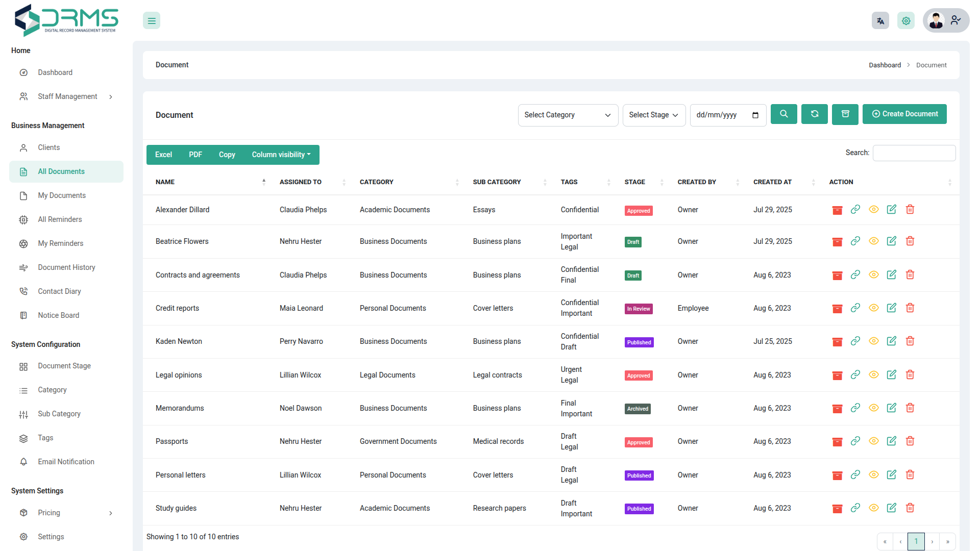The width and height of the screenshot is (980, 551).
Task: Copy link for the Beatrice Flowers document
Action: pyautogui.click(x=855, y=241)
